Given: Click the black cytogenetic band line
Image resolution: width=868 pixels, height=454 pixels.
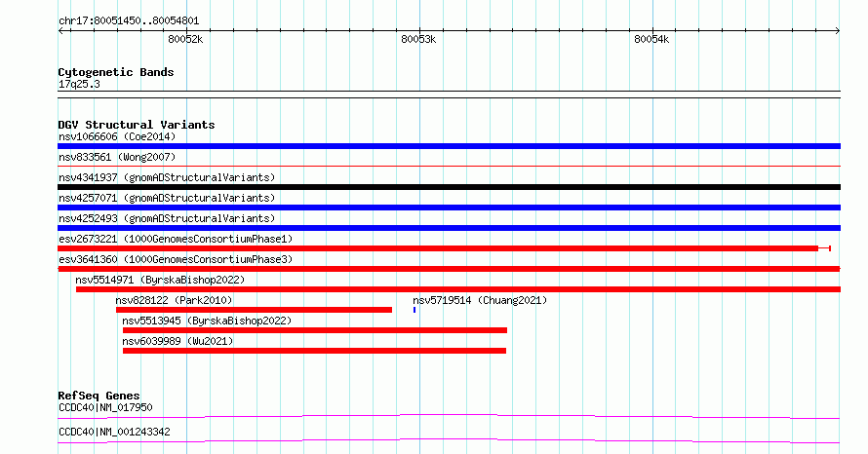Looking at the screenshot, I should 449,95.
